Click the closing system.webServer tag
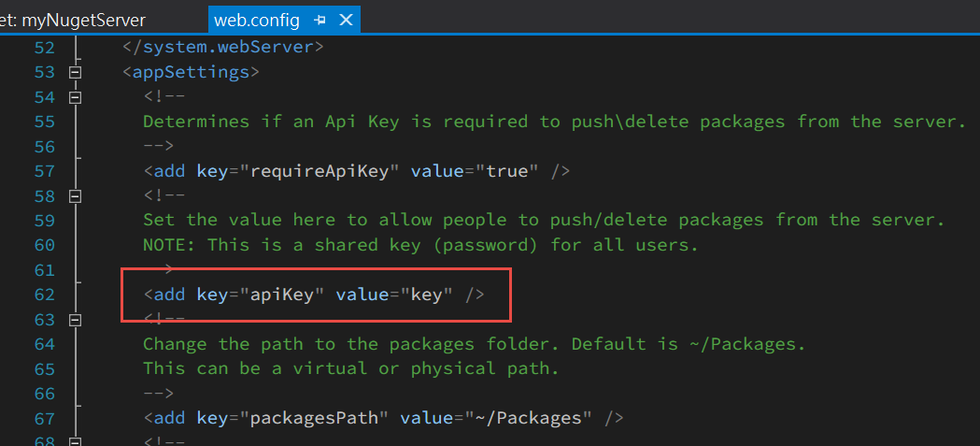This screenshot has height=446, width=980. click(222, 48)
